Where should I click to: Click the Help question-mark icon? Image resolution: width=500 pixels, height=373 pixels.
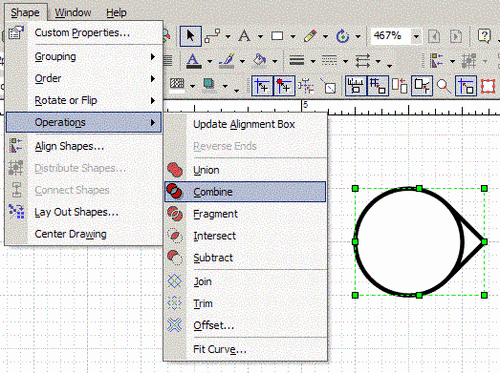click(484, 36)
